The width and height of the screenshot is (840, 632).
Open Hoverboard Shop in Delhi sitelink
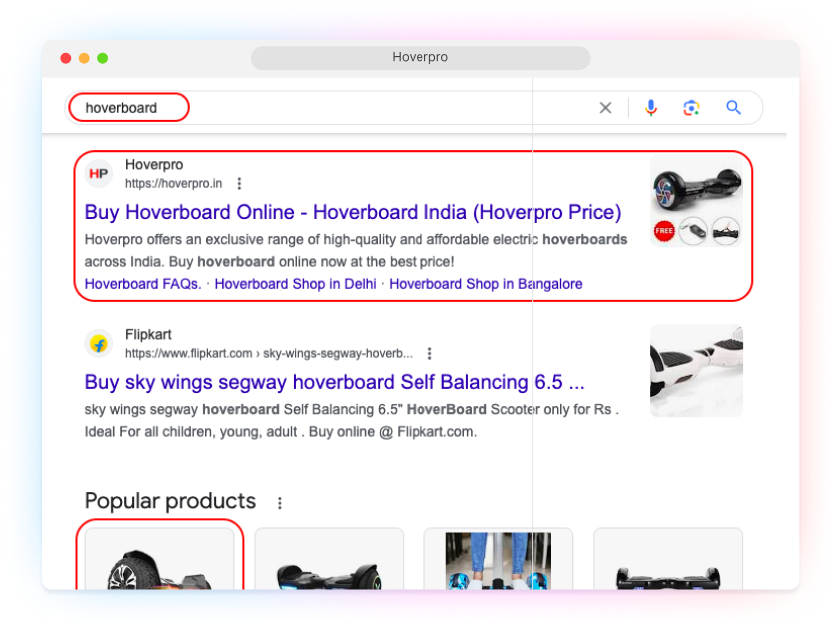click(x=296, y=284)
